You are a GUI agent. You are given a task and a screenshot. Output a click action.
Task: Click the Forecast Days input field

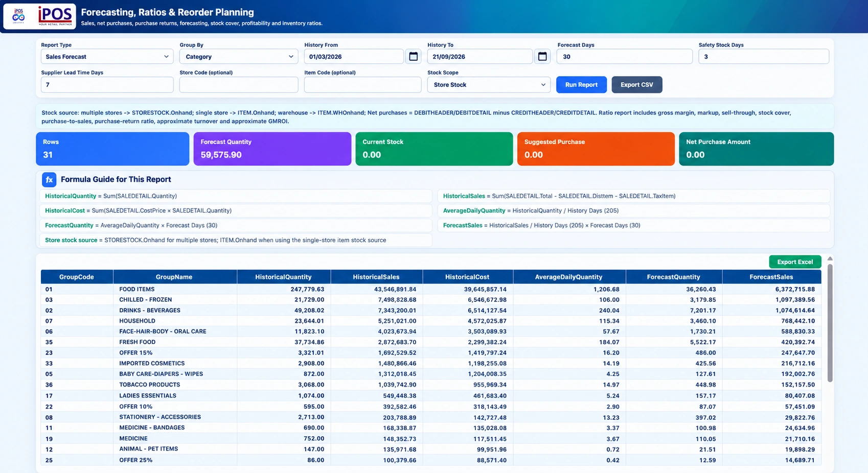tap(625, 56)
